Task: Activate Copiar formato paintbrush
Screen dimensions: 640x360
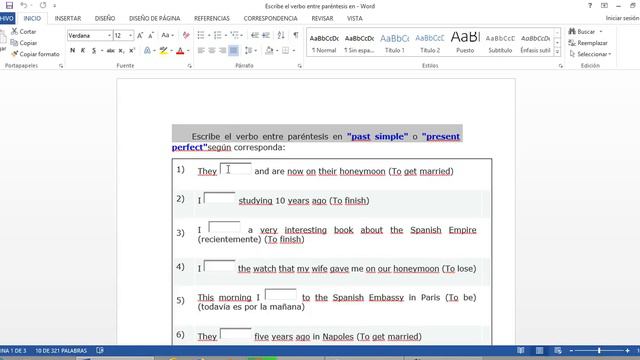Action: [x=36, y=54]
